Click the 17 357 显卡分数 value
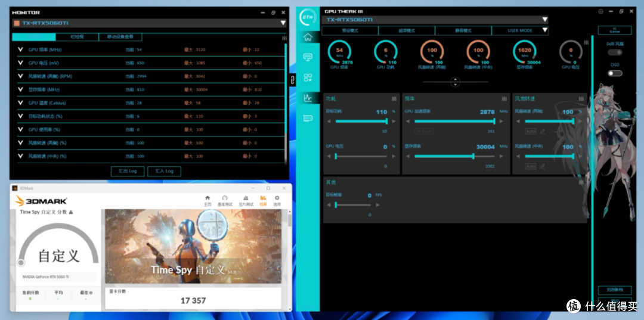This screenshot has height=320, width=644. (193, 301)
